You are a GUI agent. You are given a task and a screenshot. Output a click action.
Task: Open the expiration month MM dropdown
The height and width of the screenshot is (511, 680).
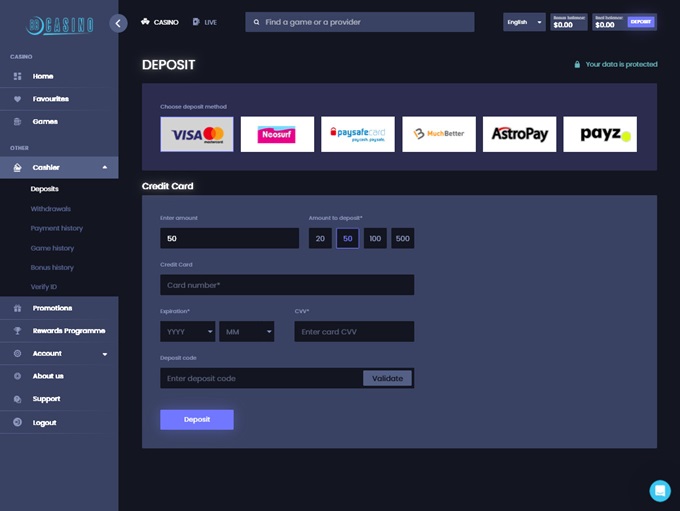246,332
